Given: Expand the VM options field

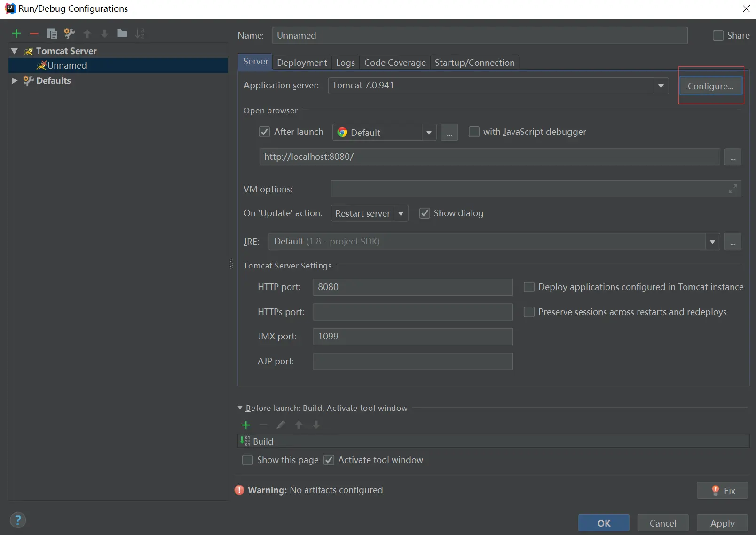Looking at the screenshot, I should (x=732, y=189).
